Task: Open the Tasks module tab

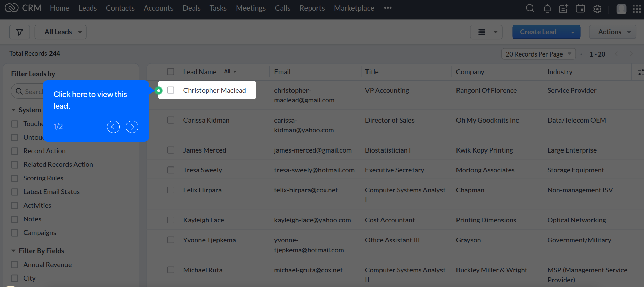Action: (x=218, y=8)
